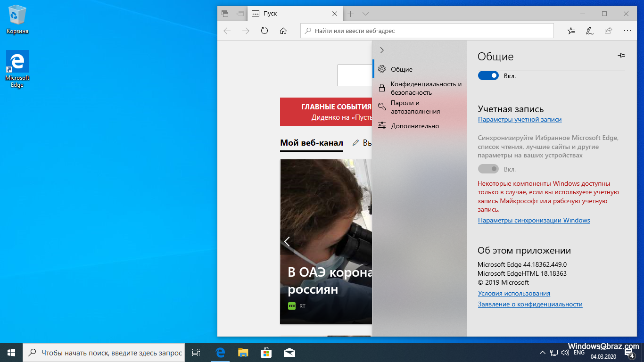This screenshot has height=362, width=644.
Task: Open the Условия использования link
Action: [514, 293]
